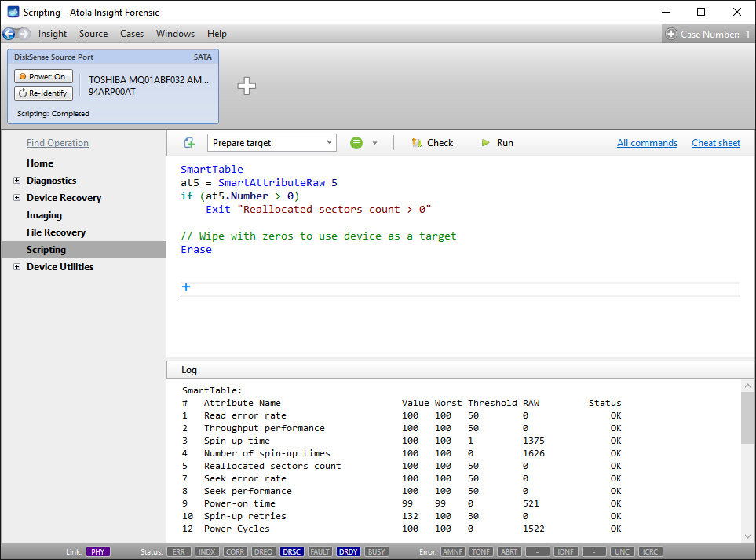Click the 'Exit' statement line in the script
This screenshot has height=560, width=756.
(318, 210)
